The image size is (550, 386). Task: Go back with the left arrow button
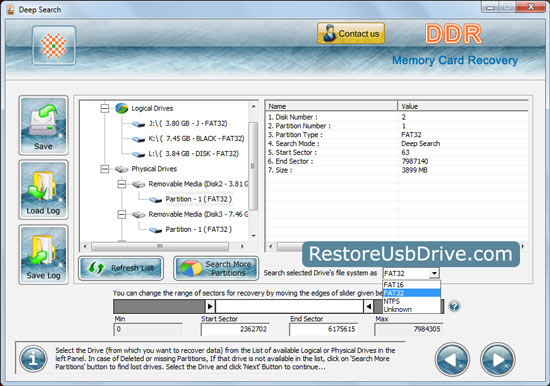click(452, 359)
